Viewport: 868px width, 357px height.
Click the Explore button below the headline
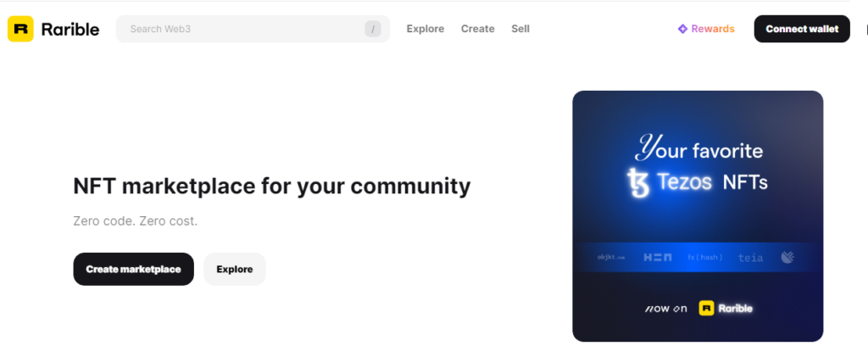(x=235, y=269)
